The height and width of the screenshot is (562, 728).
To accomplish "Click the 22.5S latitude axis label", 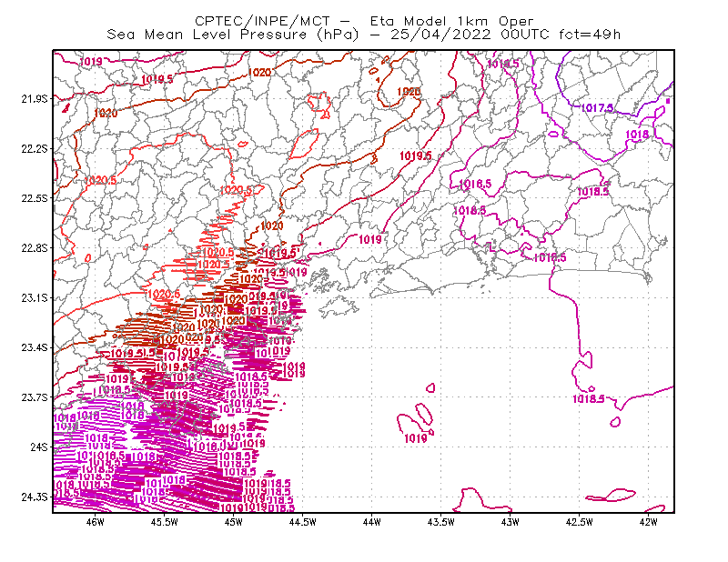I will [x=35, y=198].
